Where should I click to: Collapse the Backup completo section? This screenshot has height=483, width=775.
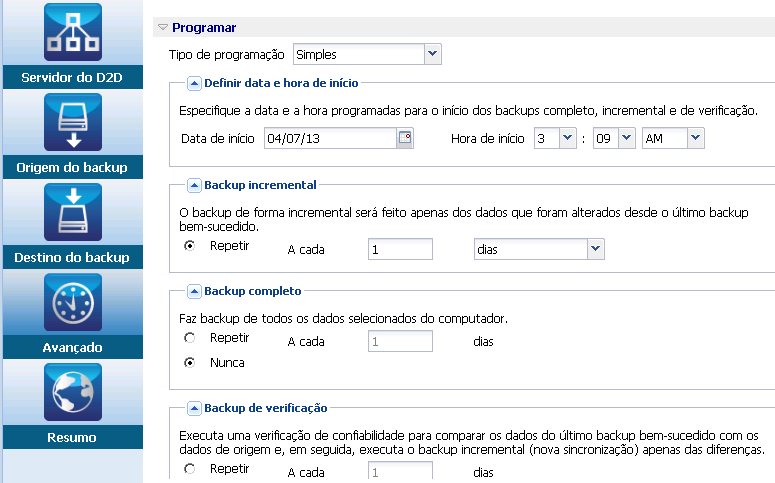click(x=194, y=291)
